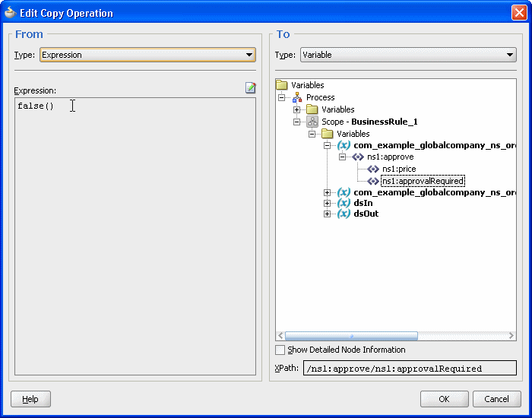Screen dimensions: 532x418
Task: Collapse the ns1:approve node
Action: pos(342,157)
